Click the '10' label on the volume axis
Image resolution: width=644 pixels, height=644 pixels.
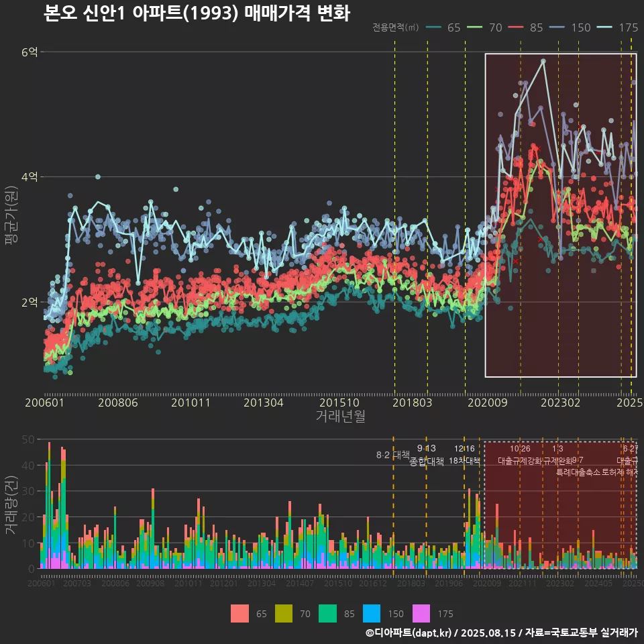click(x=28, y=543)
